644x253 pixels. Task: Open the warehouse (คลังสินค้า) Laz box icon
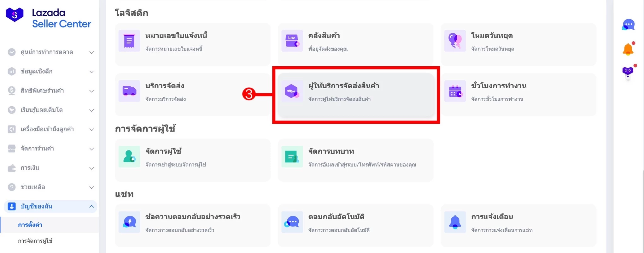click(292, 41)
